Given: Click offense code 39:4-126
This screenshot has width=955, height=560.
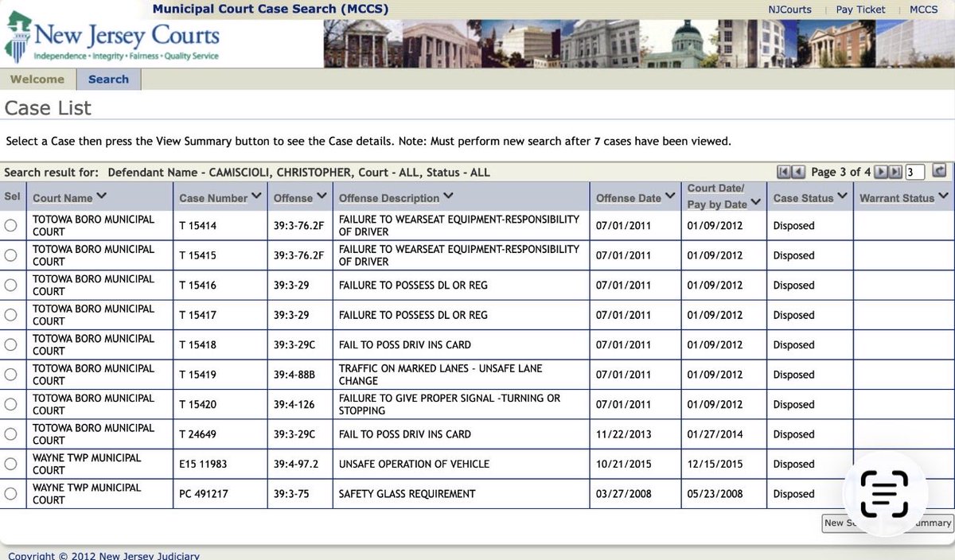Looking at the screenshot, I should coord(294,405).
